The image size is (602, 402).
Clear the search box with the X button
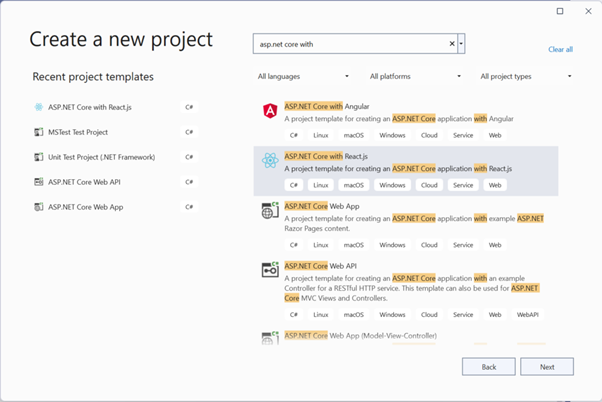click(452, 44)
